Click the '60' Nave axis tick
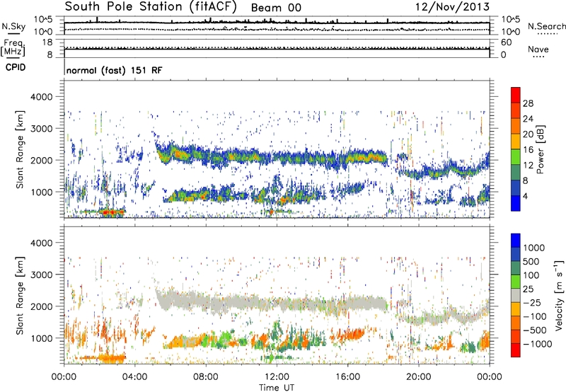The height and width of the screenshot is (392, 566). [506, 42]
